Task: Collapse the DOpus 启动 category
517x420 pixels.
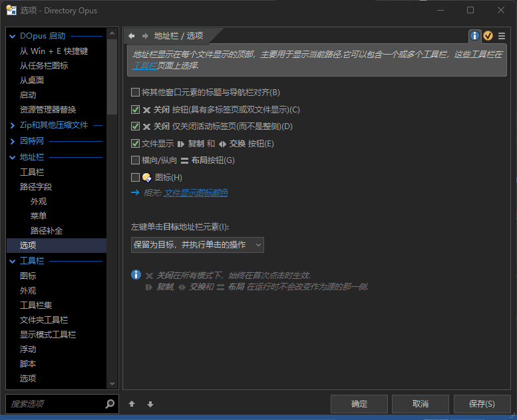Action: (x=13, y=36)
